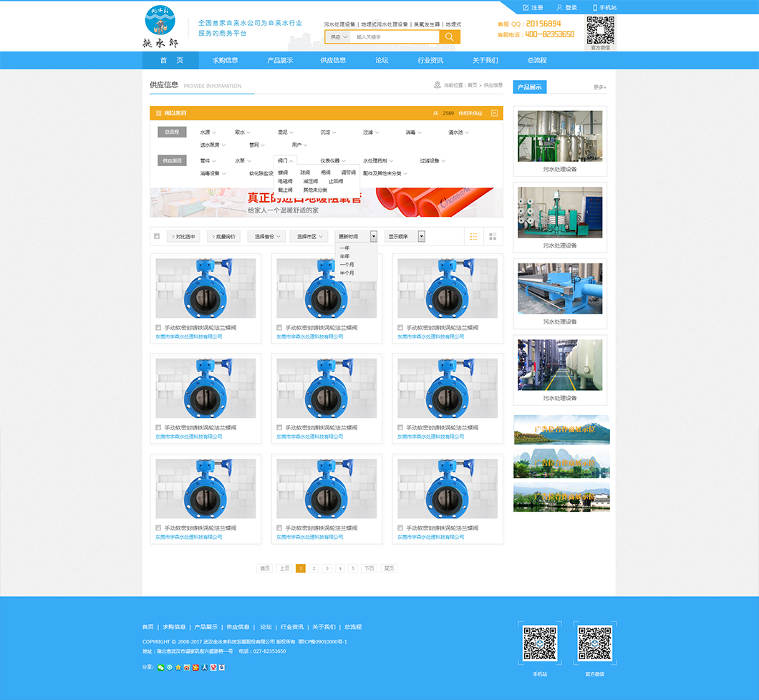The image size is (759, 700).
Task: Click the mobile site phone icon
Action: point(595,8)
